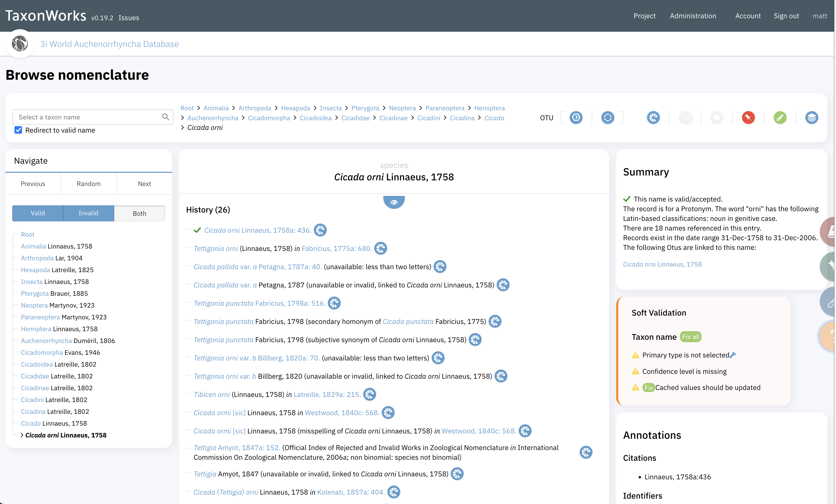
Task: Open the OTU browse icon with hexagon arrow
Action: point(576,118)
